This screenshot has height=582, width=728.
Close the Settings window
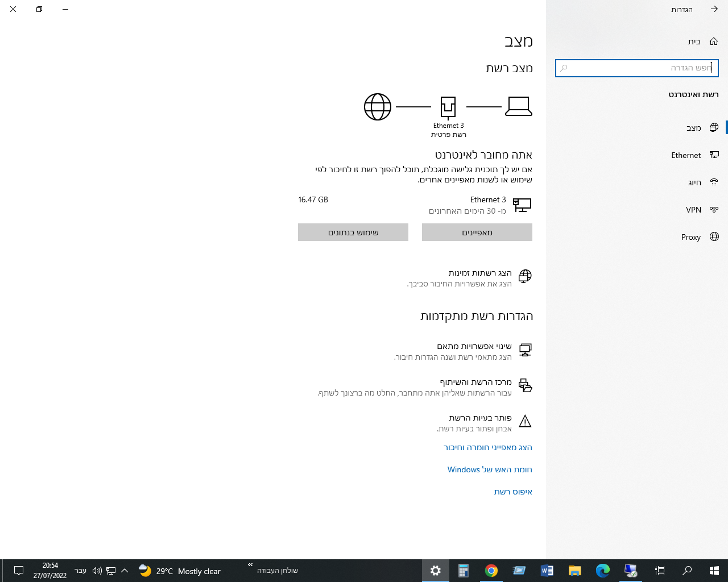13,9
